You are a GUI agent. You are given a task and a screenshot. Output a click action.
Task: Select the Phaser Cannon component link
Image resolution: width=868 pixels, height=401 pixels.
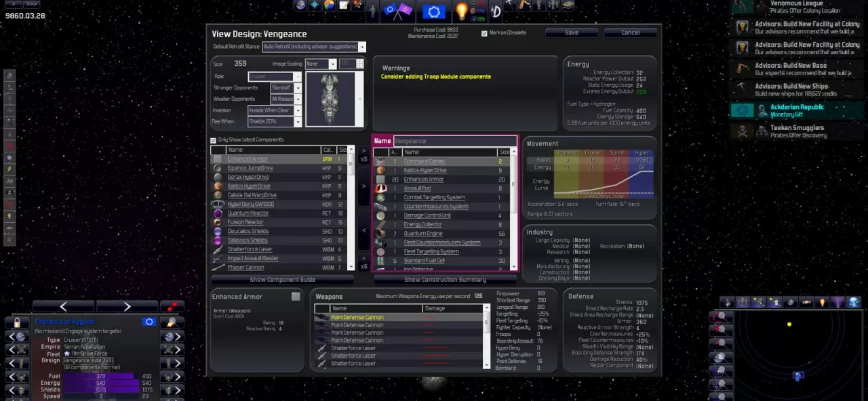click(246, 268)
